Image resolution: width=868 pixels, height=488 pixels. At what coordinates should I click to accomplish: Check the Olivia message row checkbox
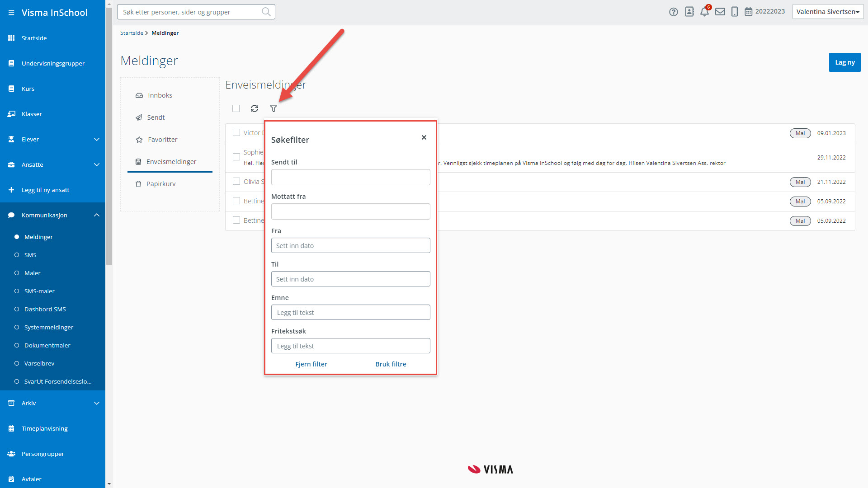click(236, 181)
